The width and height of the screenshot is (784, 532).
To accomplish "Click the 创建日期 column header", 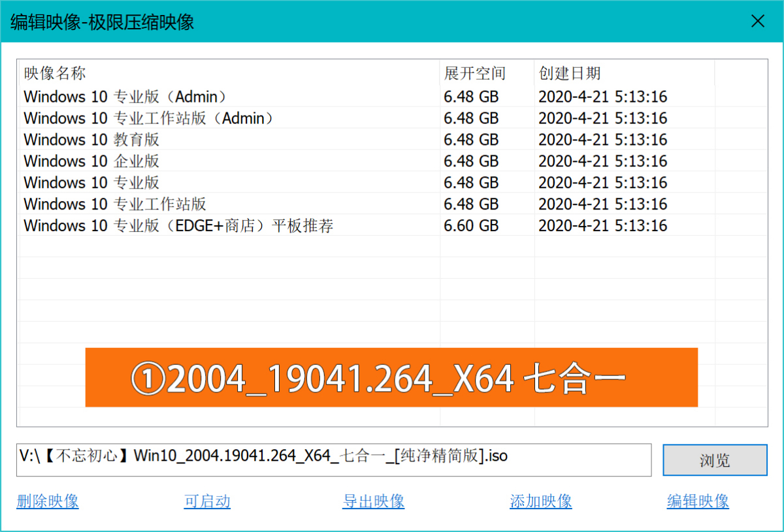I will point(569,73).
